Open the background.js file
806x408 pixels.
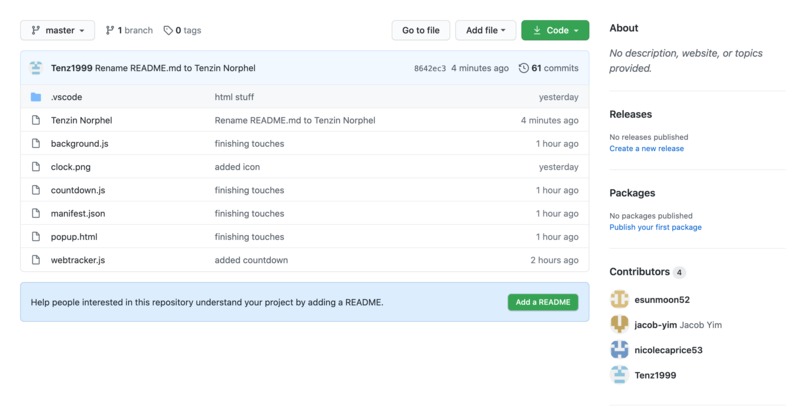pyautogui.click(x=80, y=143)
